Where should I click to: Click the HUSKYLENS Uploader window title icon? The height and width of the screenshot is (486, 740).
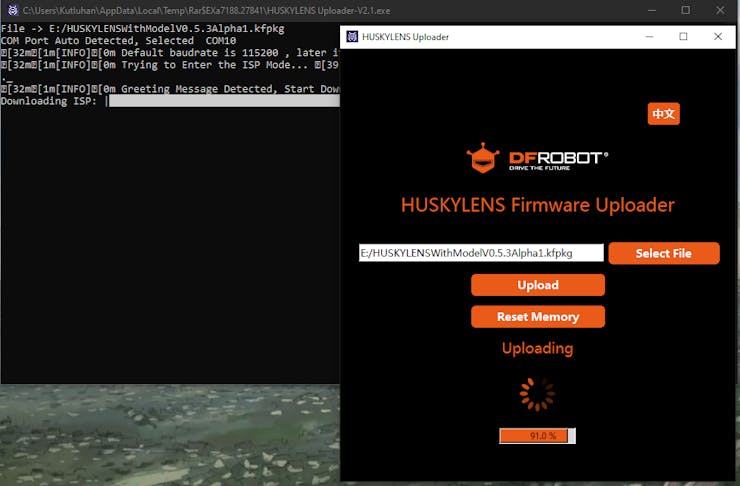pyautogui.click(x=352, y=36)
